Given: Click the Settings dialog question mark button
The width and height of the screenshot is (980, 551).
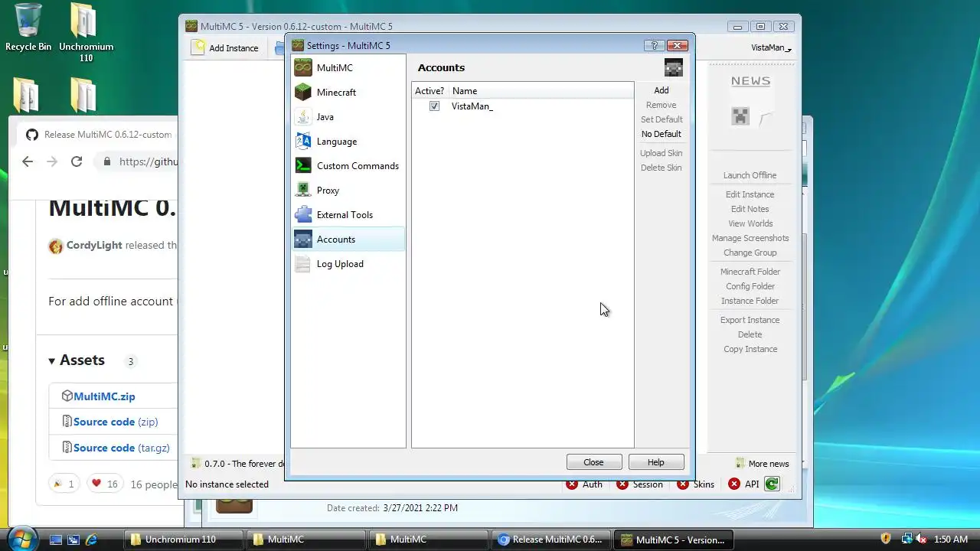Looking at the screenshot, I should pos(654,46).
